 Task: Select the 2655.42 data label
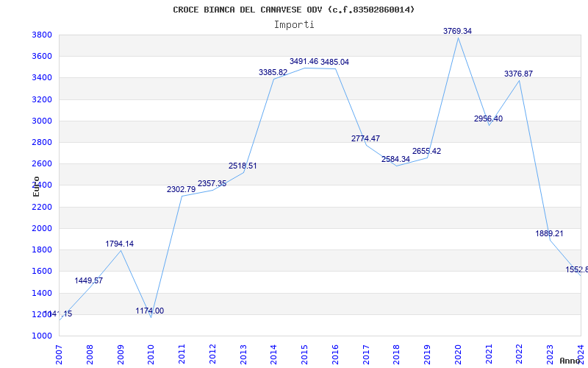pyautogui.click(x=427, y=152)
